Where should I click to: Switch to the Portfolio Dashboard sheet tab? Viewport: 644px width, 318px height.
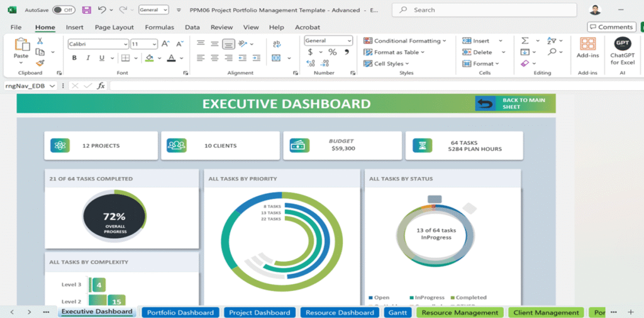[180, 312]
